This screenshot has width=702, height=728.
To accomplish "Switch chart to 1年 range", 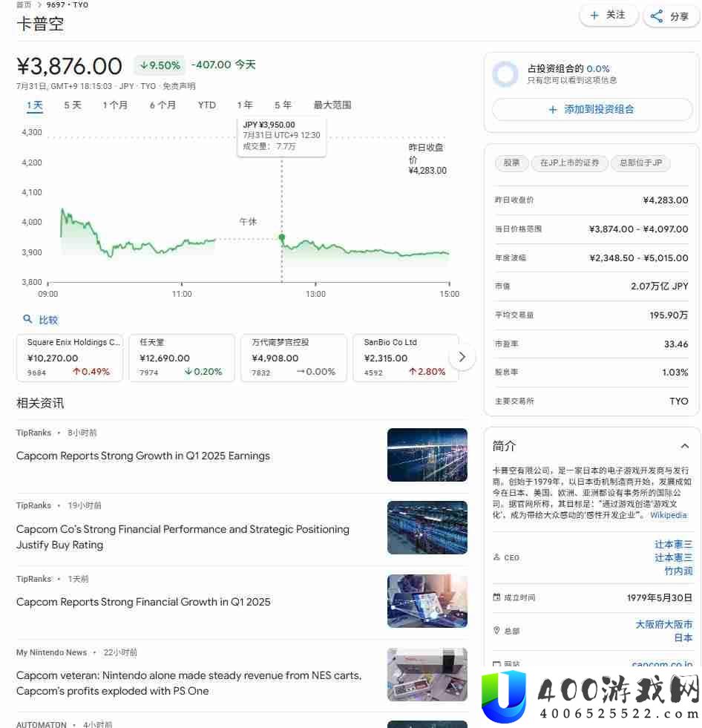I will (x=245, y=105).
